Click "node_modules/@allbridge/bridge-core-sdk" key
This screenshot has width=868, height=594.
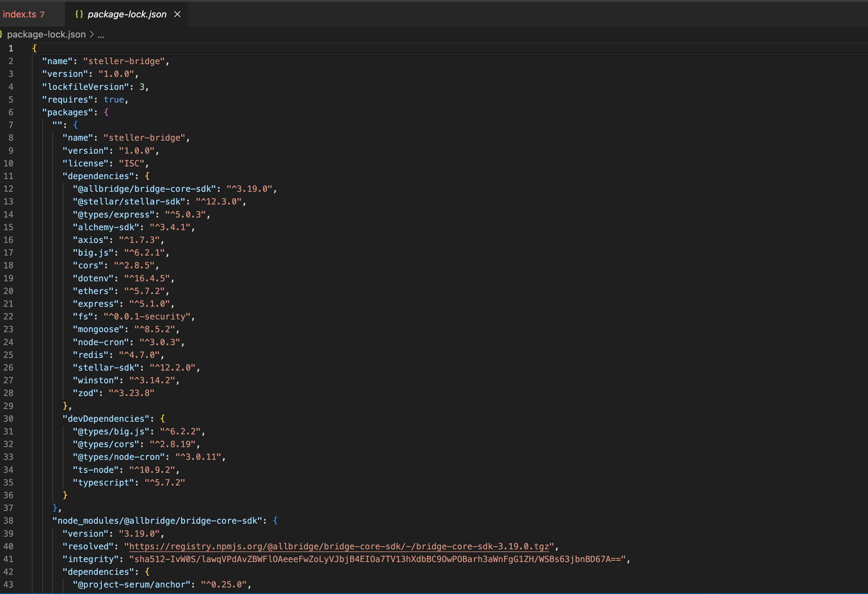157,521
